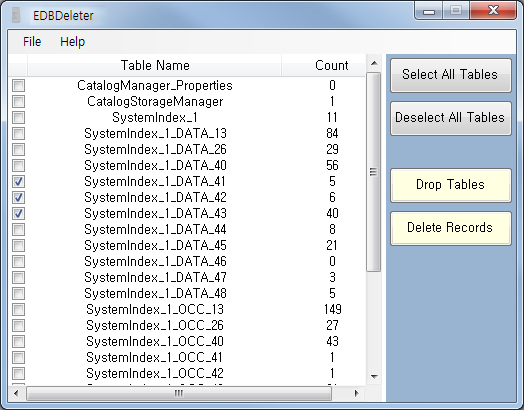The width and height of the screenshot is (524, 410).
Task: Sort by the Count column header
Action: point(332,65)
